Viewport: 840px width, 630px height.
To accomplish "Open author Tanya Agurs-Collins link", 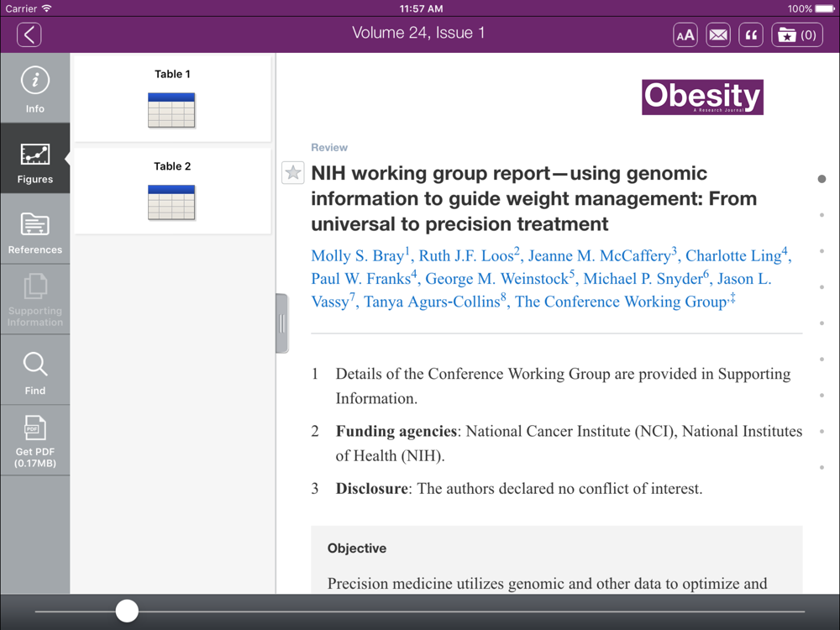I will [435, 301].
